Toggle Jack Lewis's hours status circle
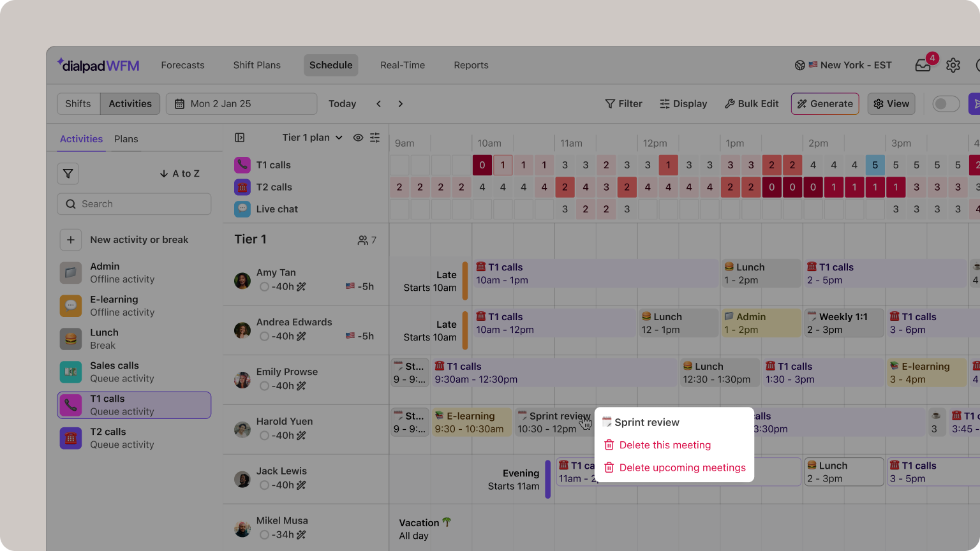This screenshot has height=551, width=980. (x=264, y=485)
